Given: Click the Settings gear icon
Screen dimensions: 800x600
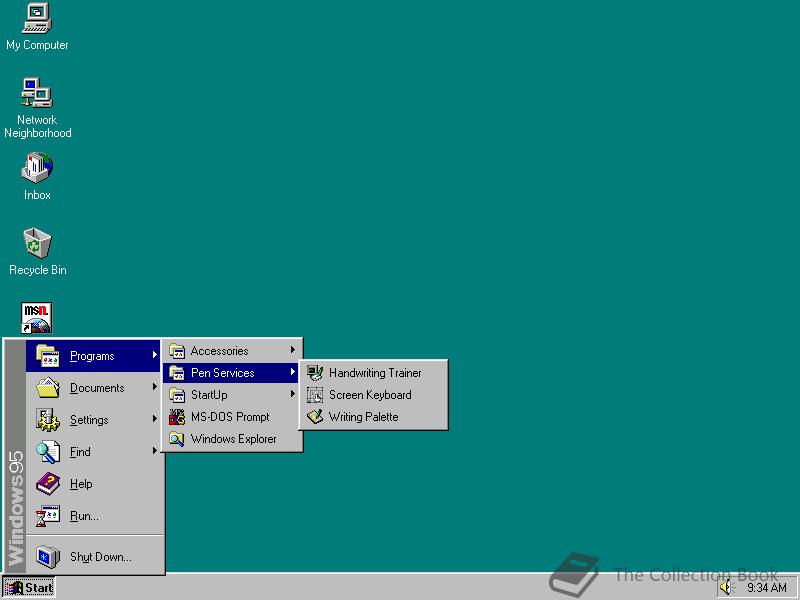Looking at the screenshot, I should [48, 420].
